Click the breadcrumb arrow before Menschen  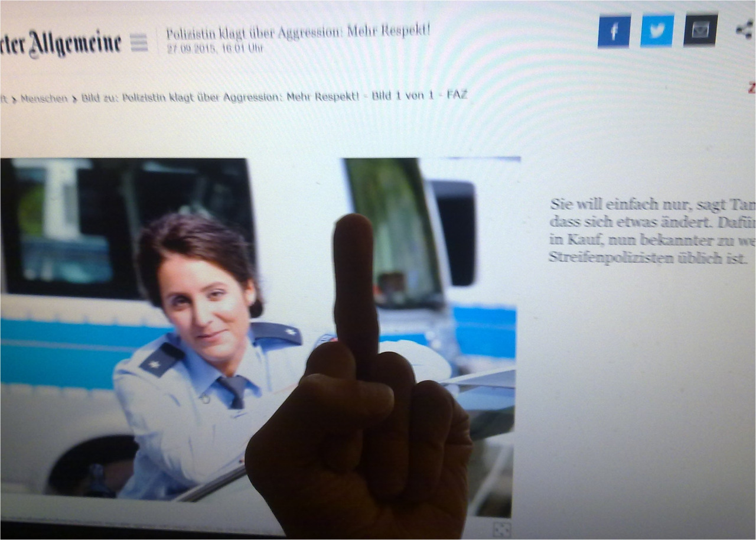[13, 99]
